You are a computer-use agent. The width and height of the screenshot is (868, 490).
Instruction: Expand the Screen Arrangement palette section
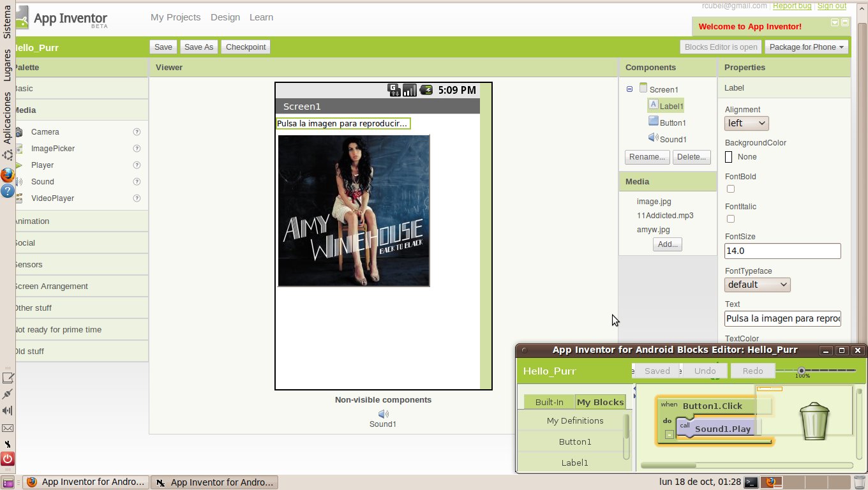coord(82,286)
